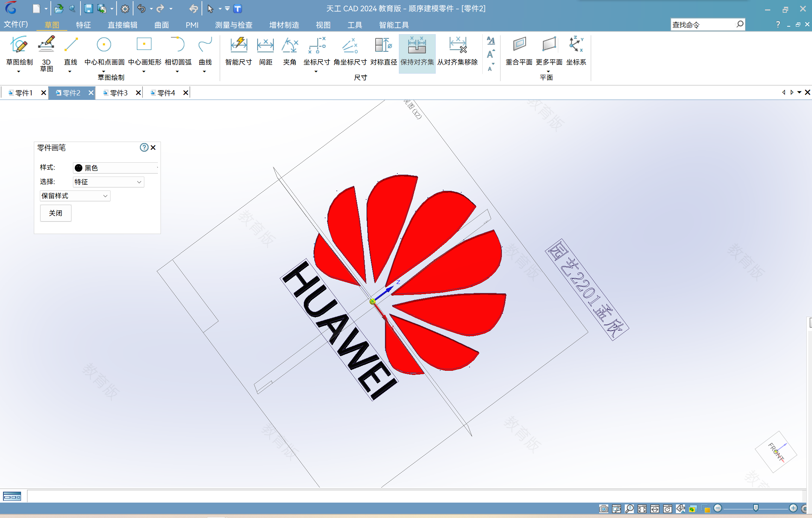Click the zoom in plus button
The width and height of the screenshot is (812, 518).
(x=793, y=508)
